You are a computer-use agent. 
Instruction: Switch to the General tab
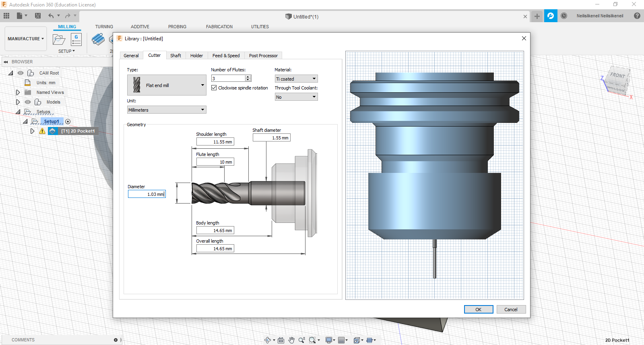pyautogui.click(x=131, y=56)
